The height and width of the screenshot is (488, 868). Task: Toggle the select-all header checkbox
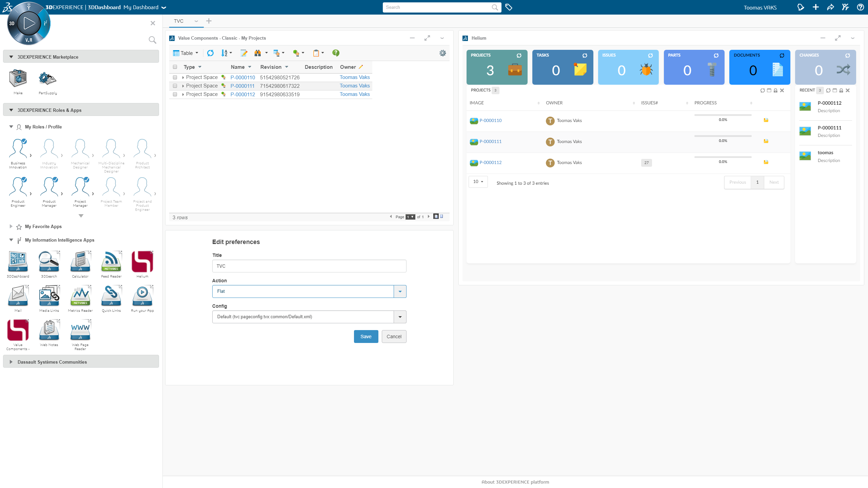pos(175,67)
